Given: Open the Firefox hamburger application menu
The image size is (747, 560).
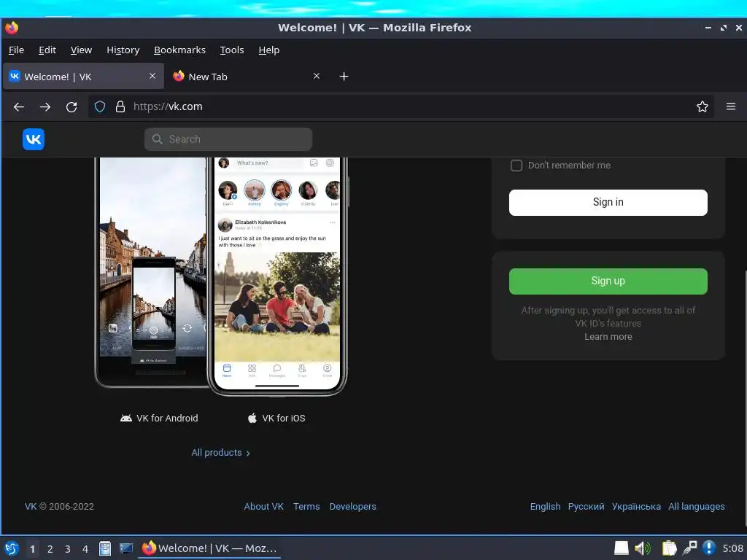Looking at the screenshot, I should (x=731, y=106).
